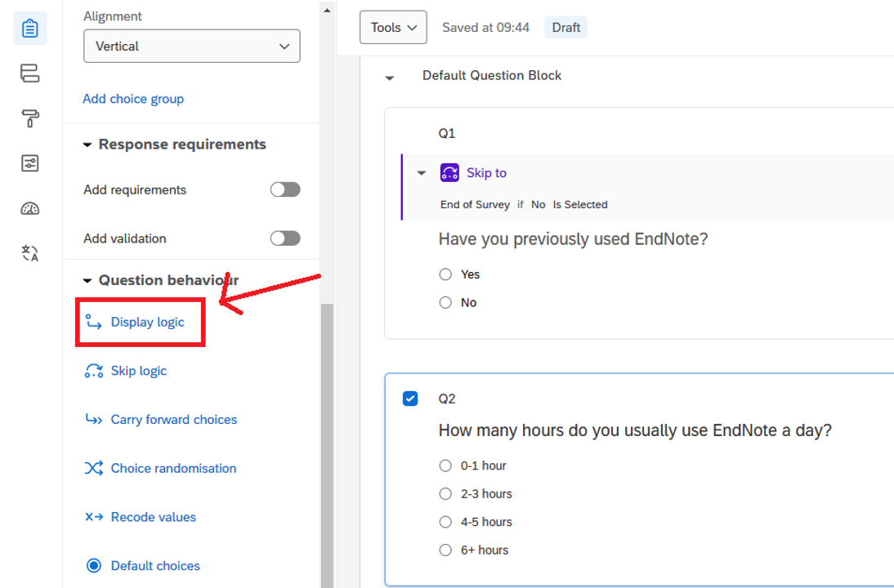
Task: Open the Translations icon in sidebar
Action: [x=29, y=253]
